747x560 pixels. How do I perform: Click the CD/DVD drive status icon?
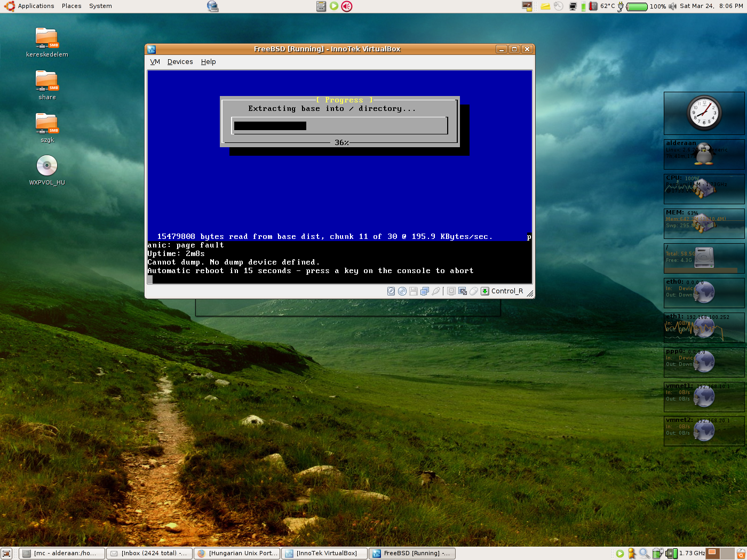[x=402, y=291]
